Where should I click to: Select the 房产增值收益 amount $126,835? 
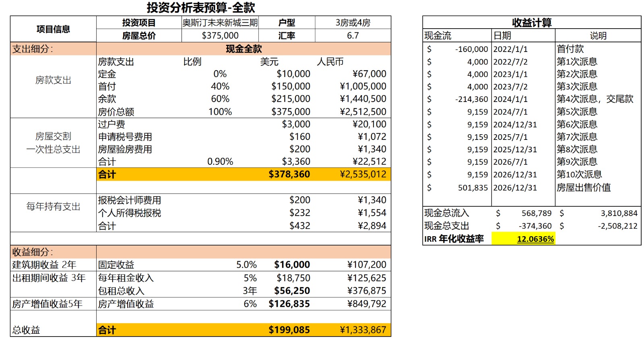(289, 304)
